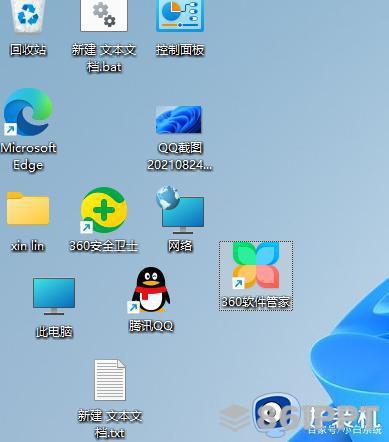Click the xin lin folder name label
The height and width of the screenshot is (442, 389).
click(28, 246)
